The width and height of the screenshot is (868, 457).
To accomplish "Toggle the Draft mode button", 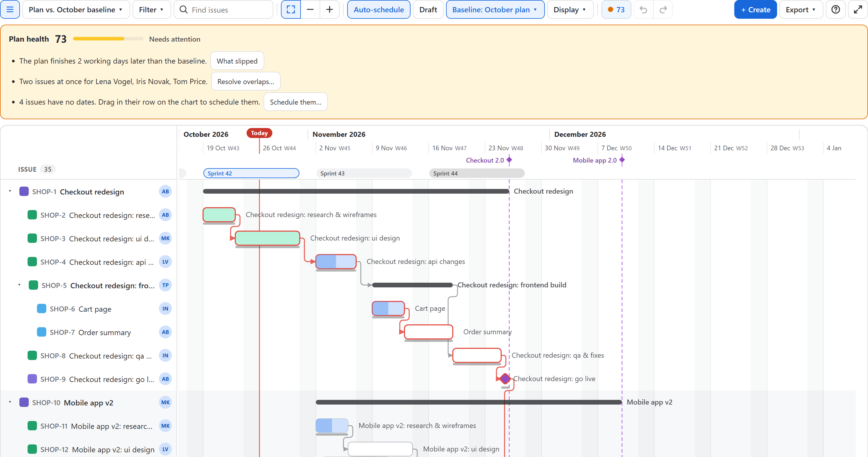I will pyautogui.click(x=428, y=9).
